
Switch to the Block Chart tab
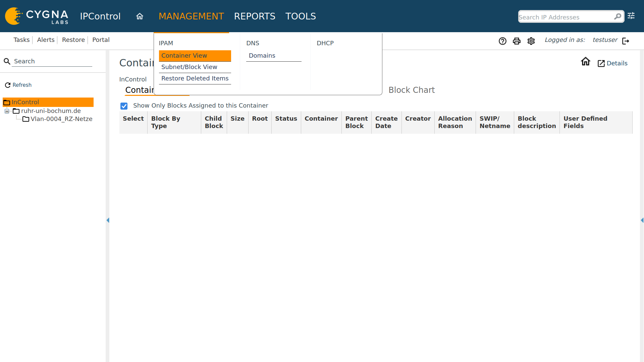click(x=412, y=90)
